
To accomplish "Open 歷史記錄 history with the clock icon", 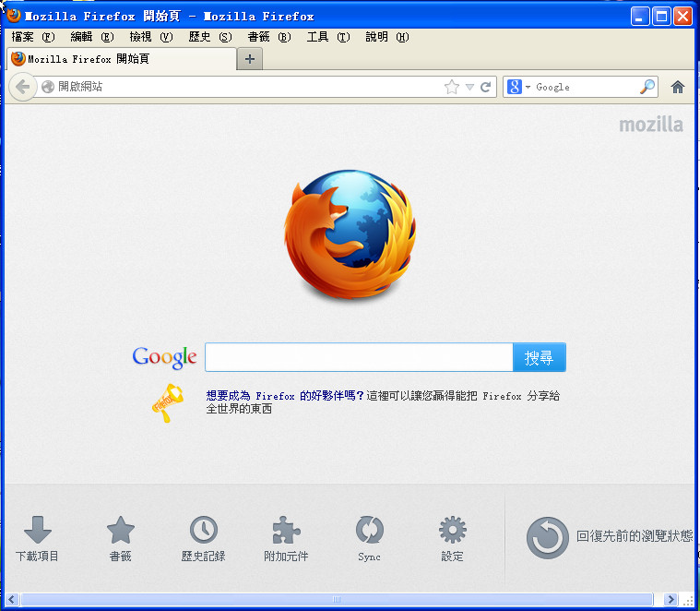I will pos(204,539).
